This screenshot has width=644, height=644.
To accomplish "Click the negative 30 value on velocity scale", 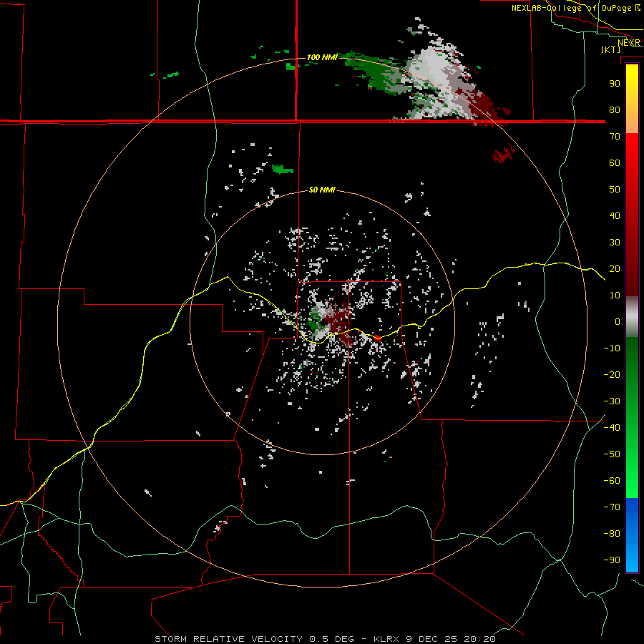I will 612,401.
